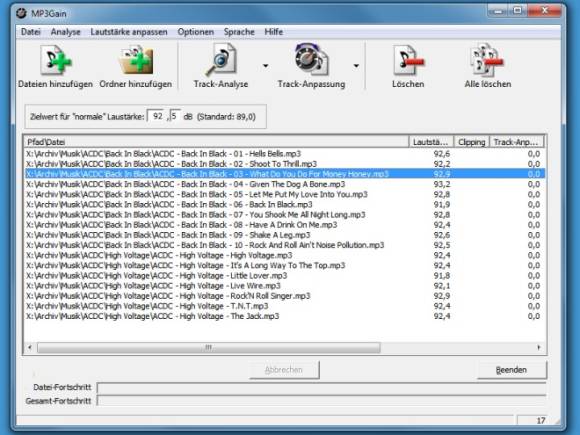Open the Optionen menu
580x435 pixels.
click(196, 32)
